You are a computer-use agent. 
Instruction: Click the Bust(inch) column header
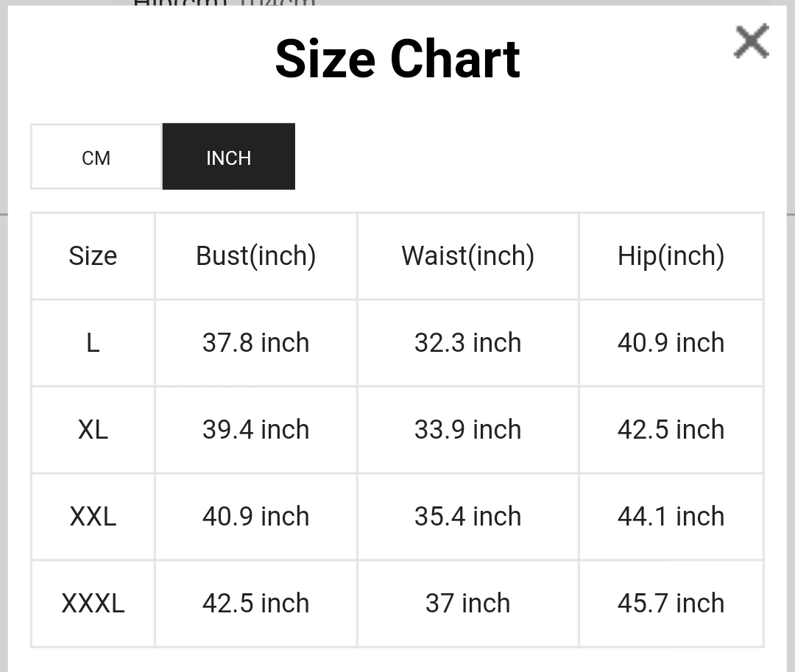tap(255, 255)
